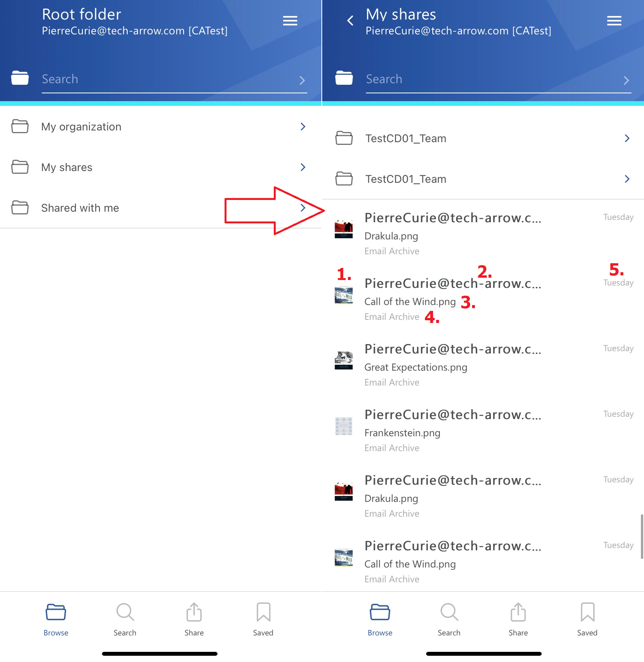Expand the My organization folder chevron
The height and width of the screenshot is (662, 644).
(303, 127)
